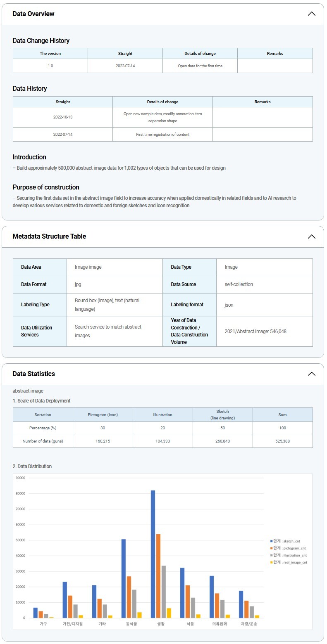Collapse the Data Overview section chevron
The image size is (327, 644).
pyautogui.click(x=311, y=14)
